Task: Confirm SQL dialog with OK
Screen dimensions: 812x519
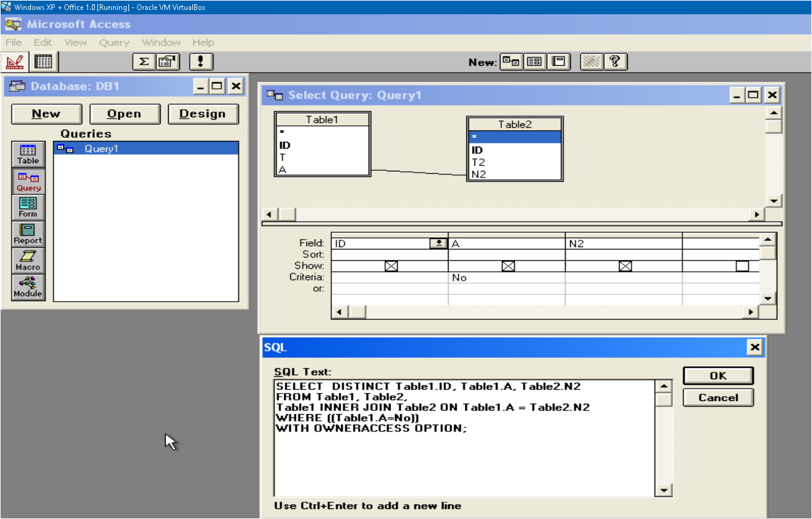Action: coord(718,376)
